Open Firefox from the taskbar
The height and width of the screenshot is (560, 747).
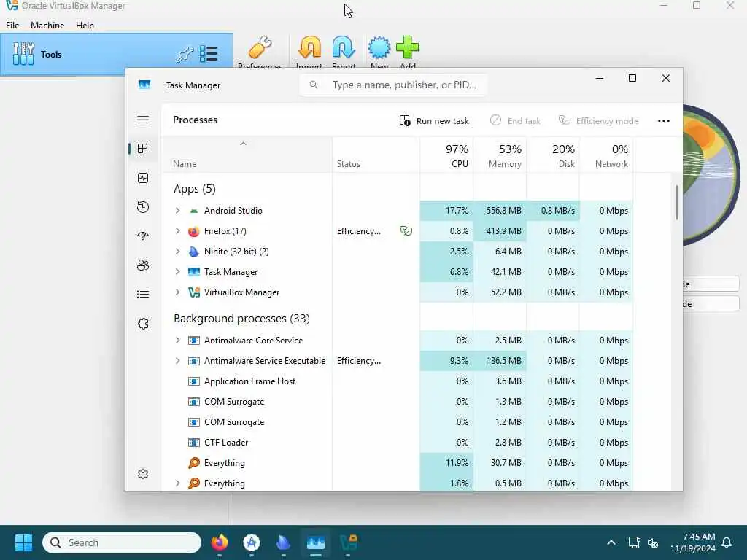[220, 542]
